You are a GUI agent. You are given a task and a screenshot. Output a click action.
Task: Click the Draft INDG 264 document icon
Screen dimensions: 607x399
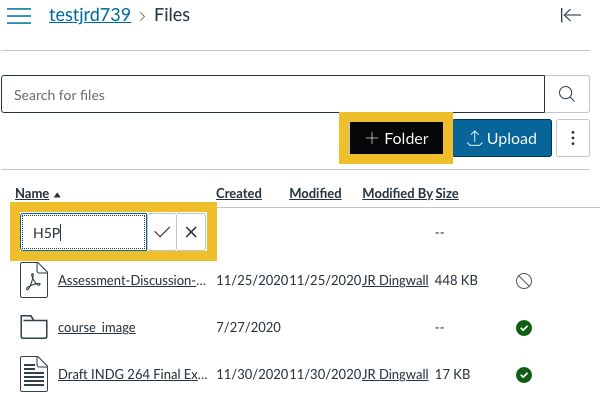34,374
